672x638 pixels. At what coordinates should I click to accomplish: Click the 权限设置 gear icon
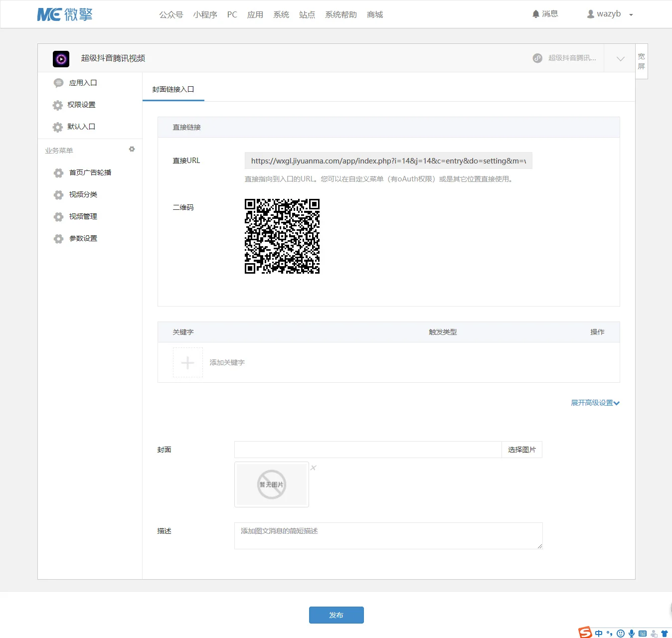click(x=57, y=105)
